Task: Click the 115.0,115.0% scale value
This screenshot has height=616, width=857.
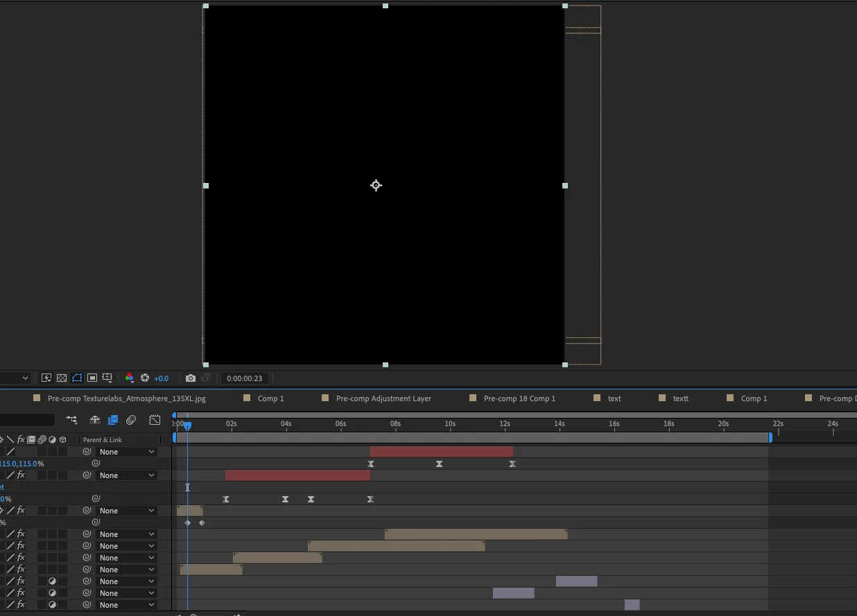Action: [21, 464]
